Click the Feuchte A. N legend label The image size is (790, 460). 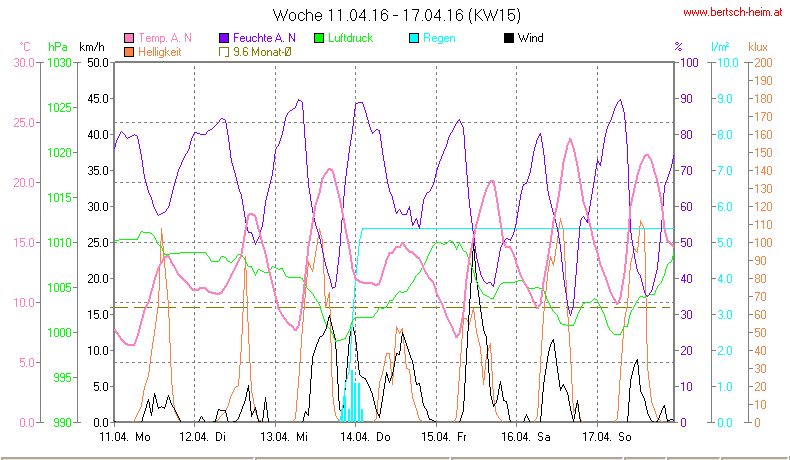coord(264,38)
